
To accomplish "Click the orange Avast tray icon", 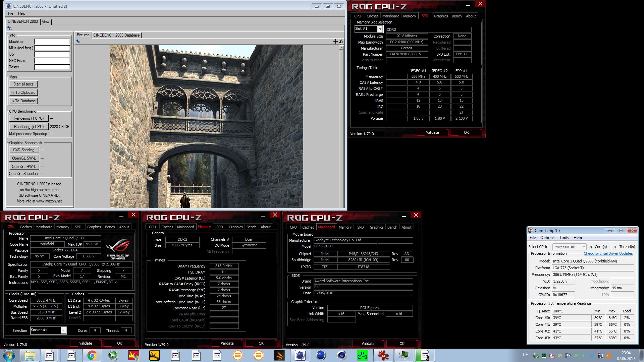I will pos(608,356).
